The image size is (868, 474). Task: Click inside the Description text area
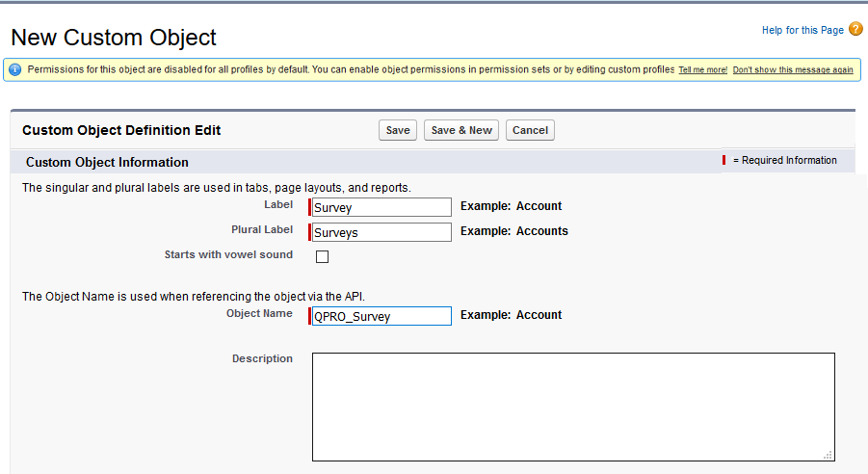coord(572,407)
